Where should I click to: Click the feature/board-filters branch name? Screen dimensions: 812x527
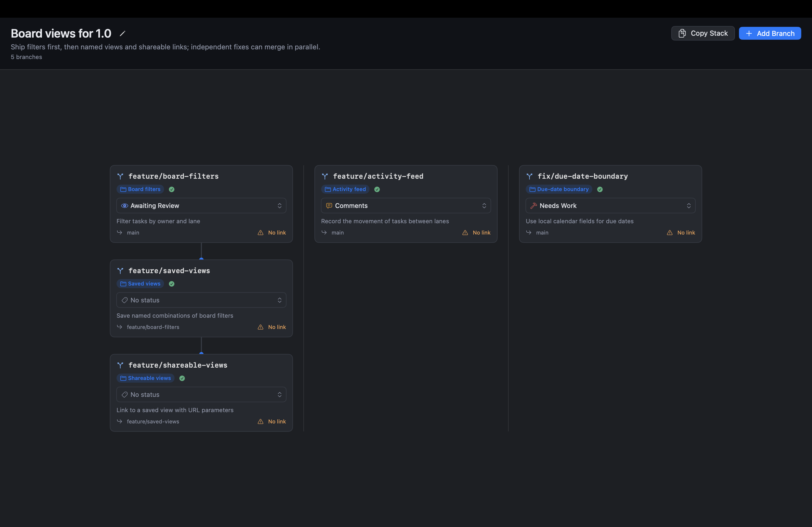[174, 176]
